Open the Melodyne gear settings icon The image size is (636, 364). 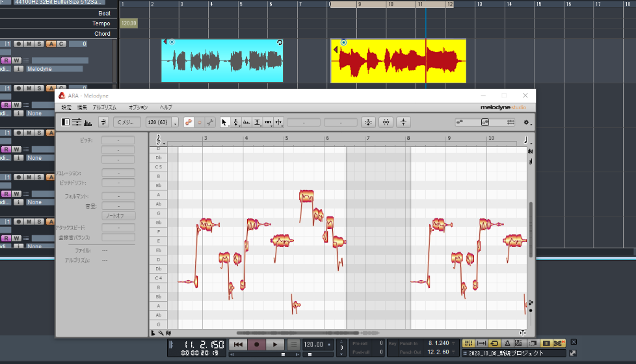[527, 122]
